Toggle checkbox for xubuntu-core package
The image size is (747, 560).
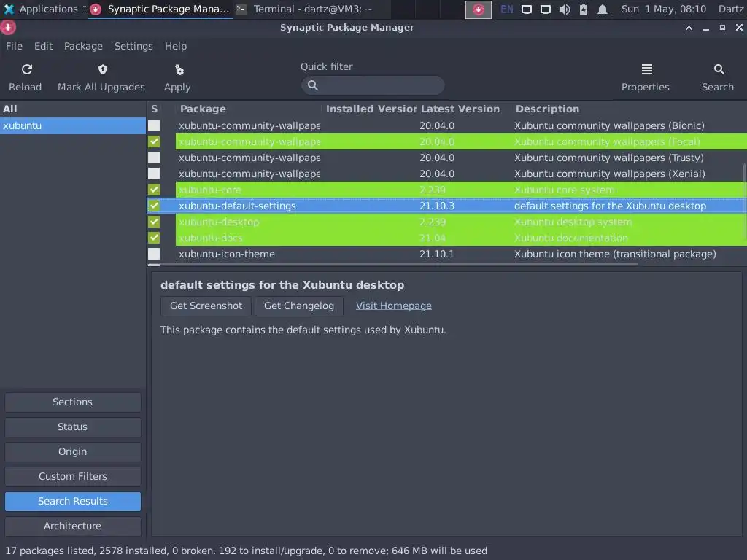pyautogui.click(x=154, y=190)
